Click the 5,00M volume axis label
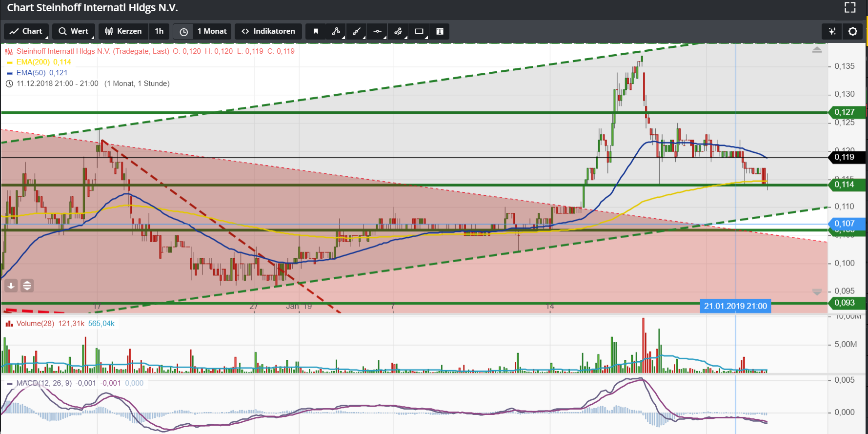The height and width of the screenshot is (434, 868). tap(846, 344)
